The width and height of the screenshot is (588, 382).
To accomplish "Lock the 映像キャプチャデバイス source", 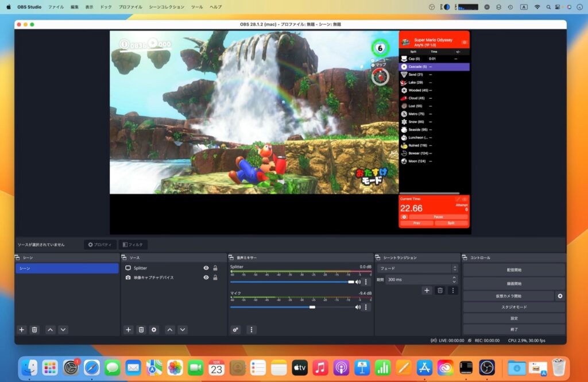I will [x=215, y=277].
